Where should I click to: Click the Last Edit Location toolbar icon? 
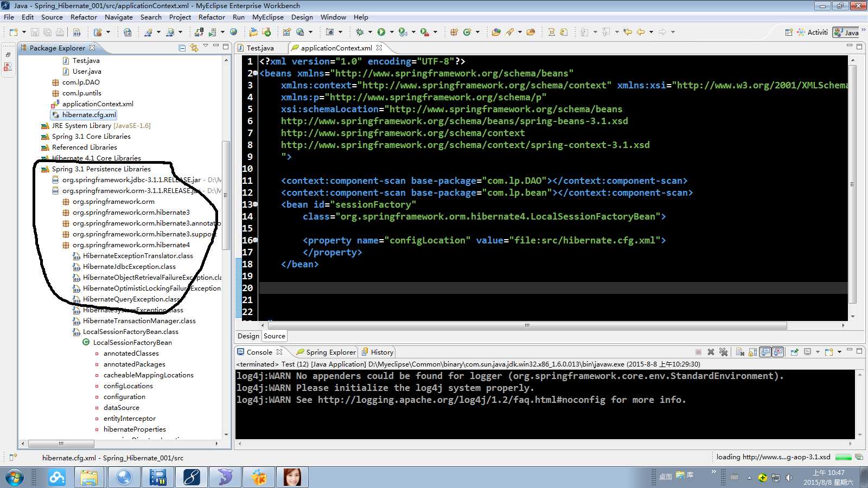coord(628,32)
